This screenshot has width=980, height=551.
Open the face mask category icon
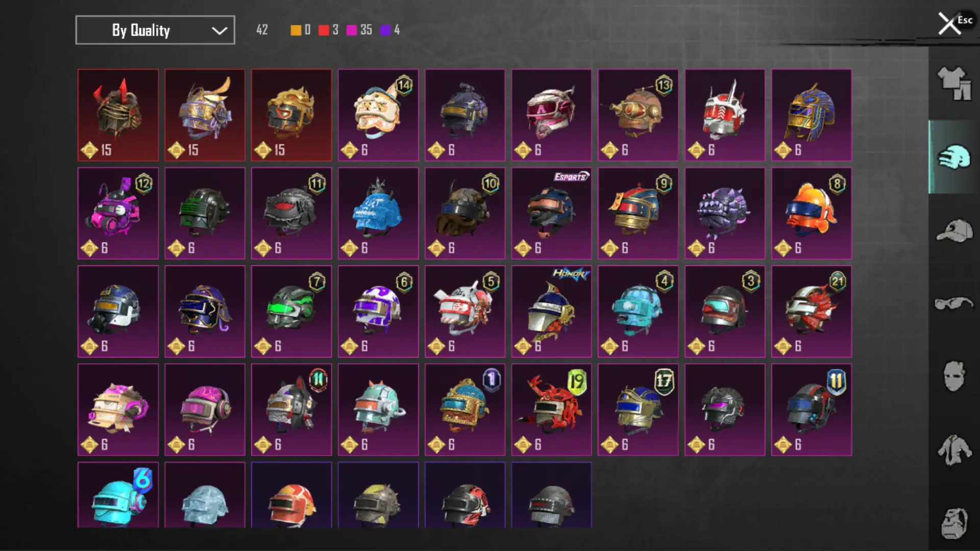click(x=953, y=377)
